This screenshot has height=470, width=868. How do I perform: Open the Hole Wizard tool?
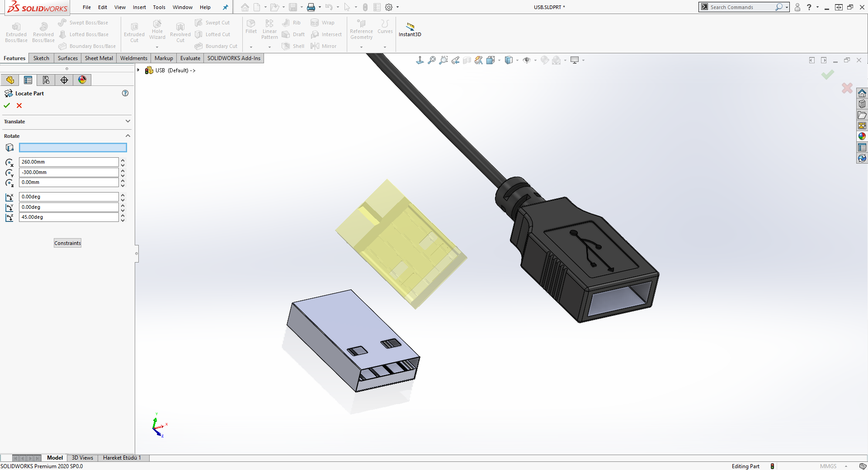click(157, 32)
